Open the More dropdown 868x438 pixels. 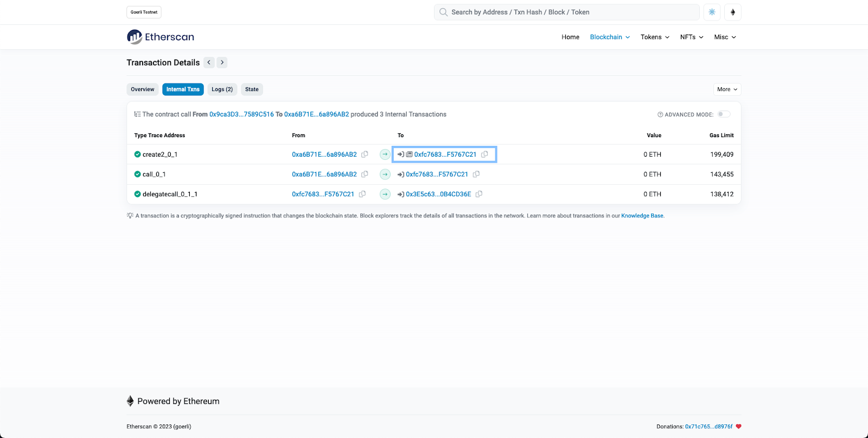point(727,89)
